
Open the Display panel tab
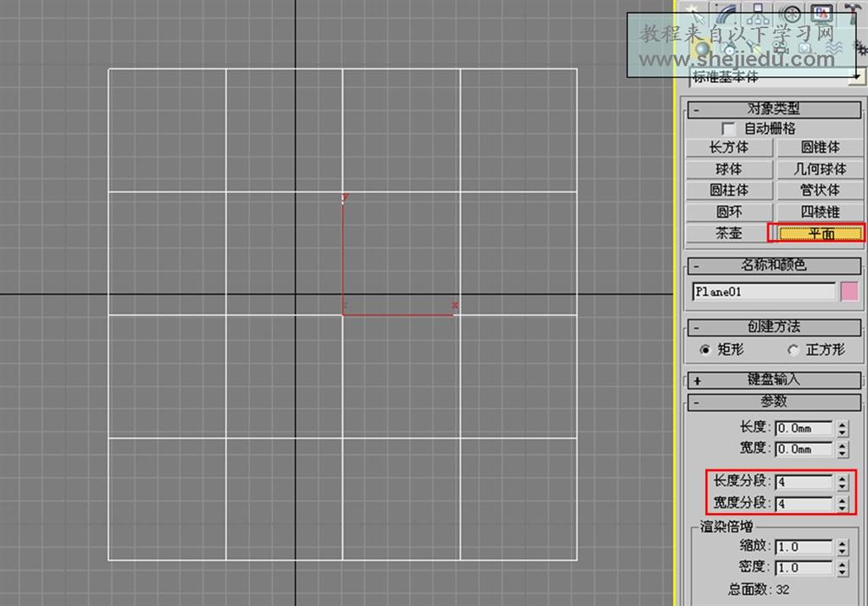pyautogui.click(x=821, y=13)
